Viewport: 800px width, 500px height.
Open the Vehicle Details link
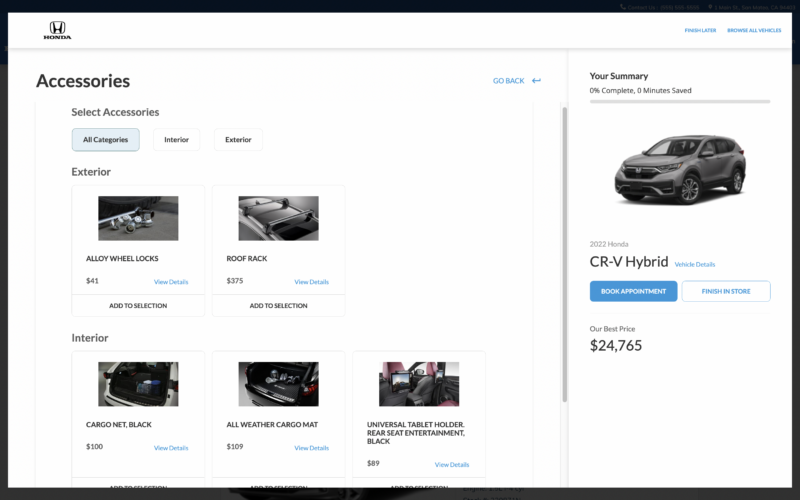click(x=695, y=265)
